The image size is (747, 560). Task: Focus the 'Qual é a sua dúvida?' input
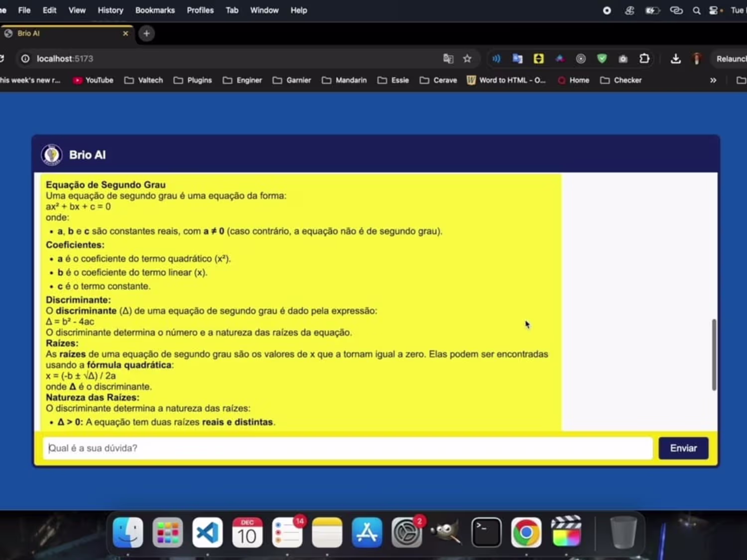point(348,448)
